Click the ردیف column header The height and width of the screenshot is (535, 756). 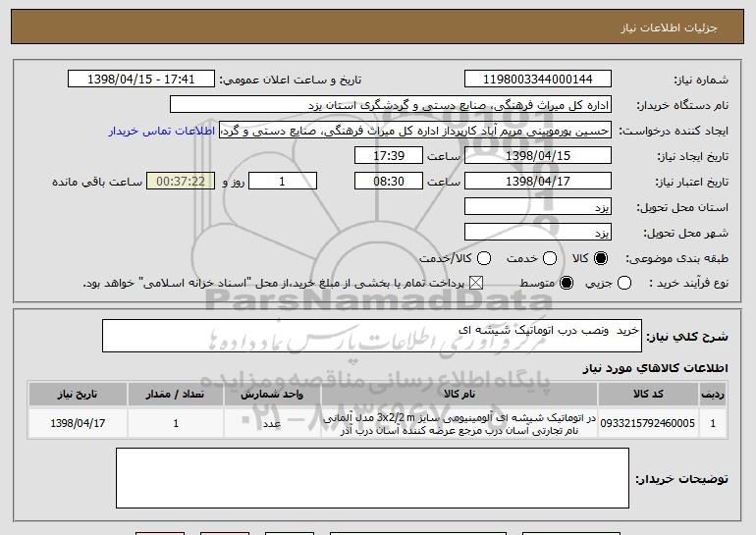point(713,395)
